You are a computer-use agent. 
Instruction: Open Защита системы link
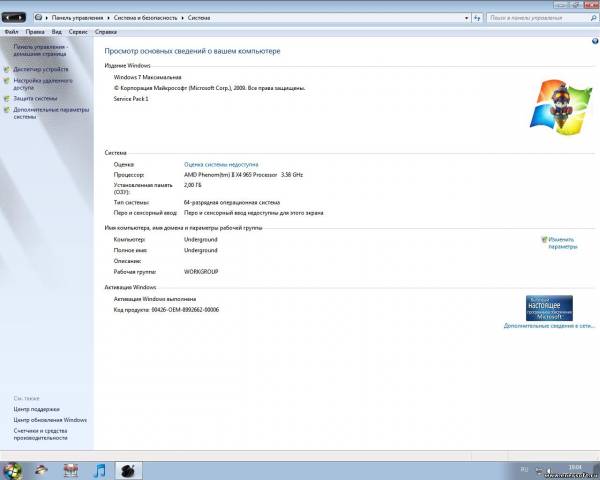tap(35, 98)
